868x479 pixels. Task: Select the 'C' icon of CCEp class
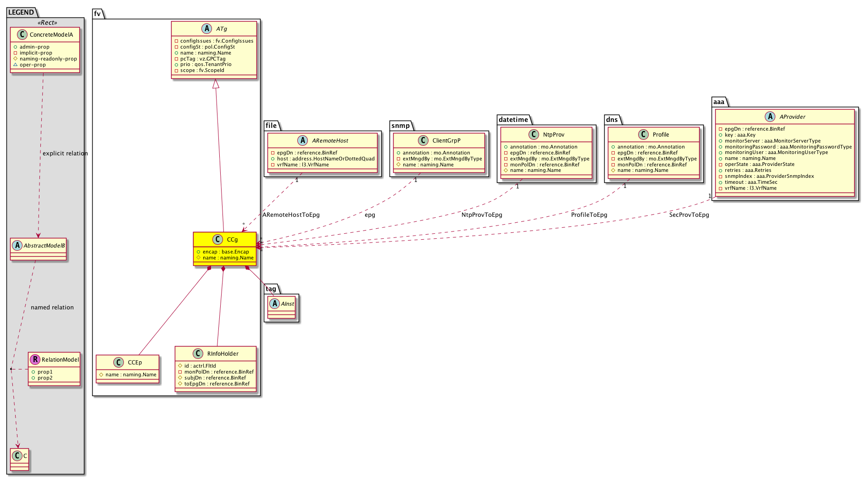pyautogui.click(x=118, y=363)
